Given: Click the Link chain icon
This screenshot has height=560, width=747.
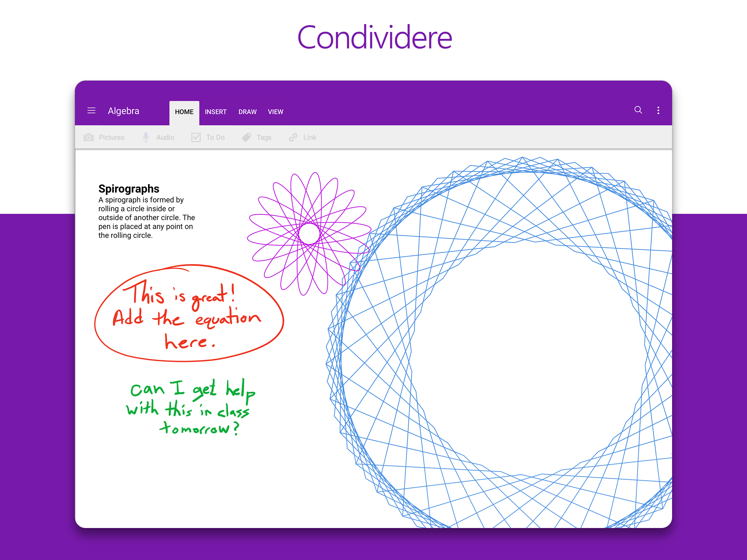Looking at the screenshot, I should (x=293, y=137).
